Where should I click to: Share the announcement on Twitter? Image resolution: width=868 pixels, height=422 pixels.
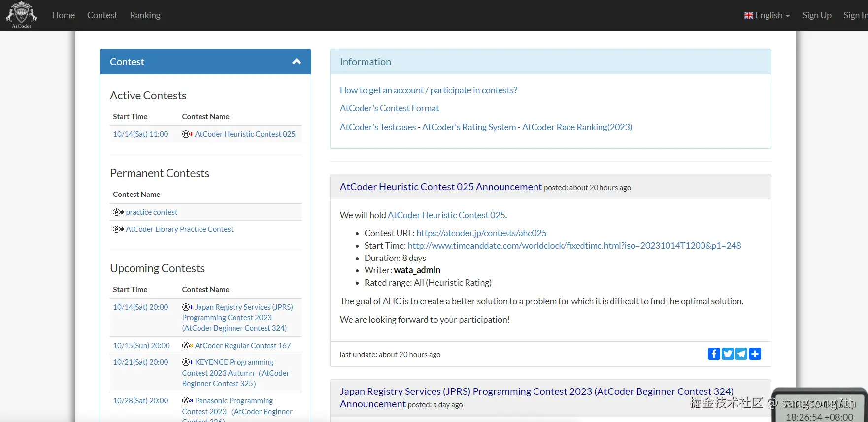(x=728, y=354)
